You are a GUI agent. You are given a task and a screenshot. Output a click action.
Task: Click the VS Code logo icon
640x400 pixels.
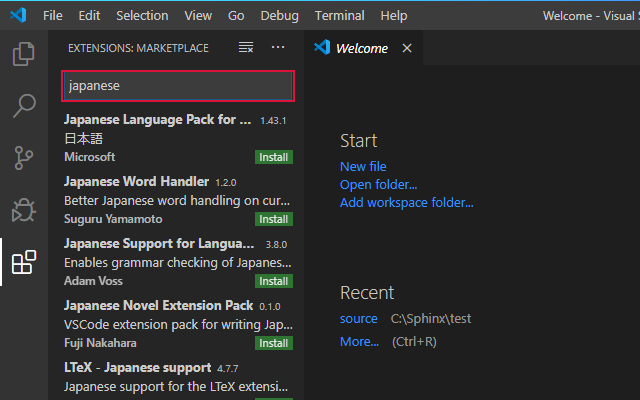[x=18, y=16]
